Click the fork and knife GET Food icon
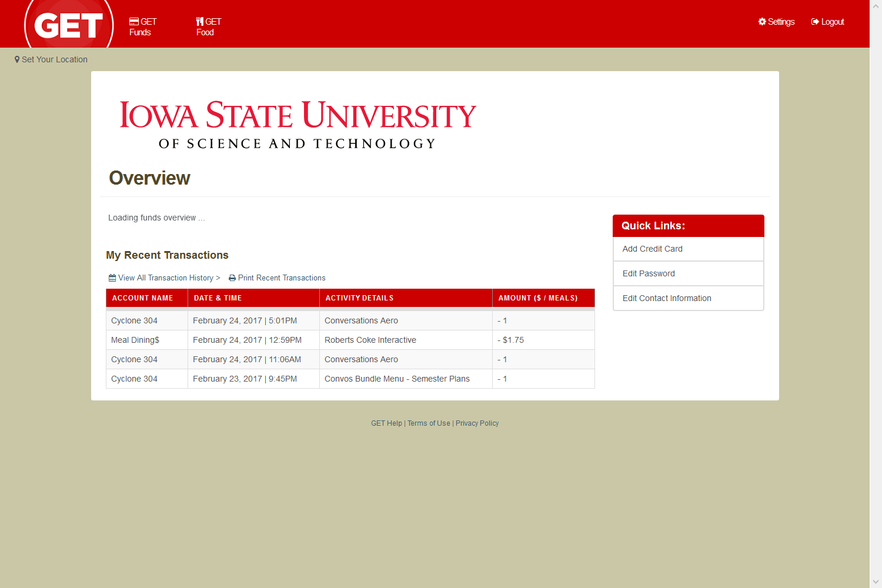Screen dimensions: 882x588 [200, 22]
